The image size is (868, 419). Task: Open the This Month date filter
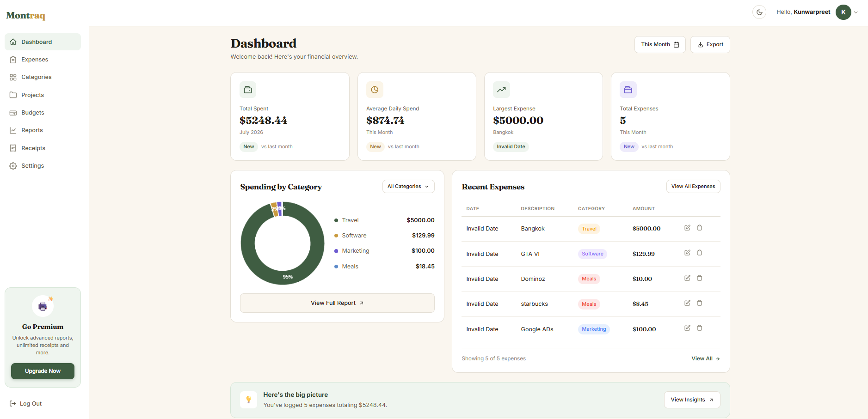pyautogui.click(x=660, y=44)
